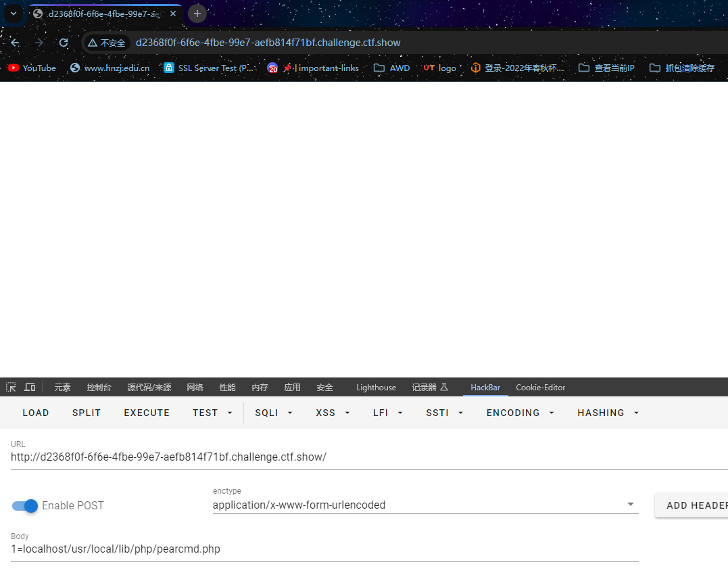Activate the DevTools element inspector icon

click(x=11, y=387)
